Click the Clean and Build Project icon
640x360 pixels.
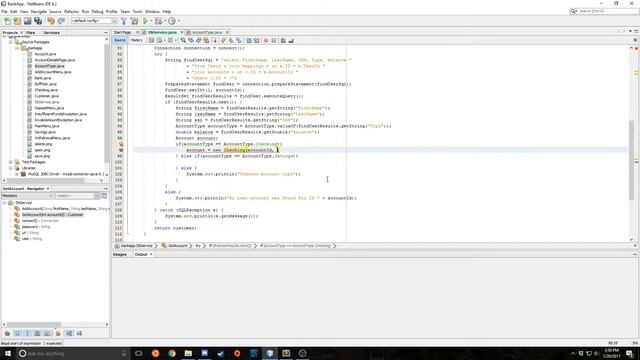[x=134, y=21]
